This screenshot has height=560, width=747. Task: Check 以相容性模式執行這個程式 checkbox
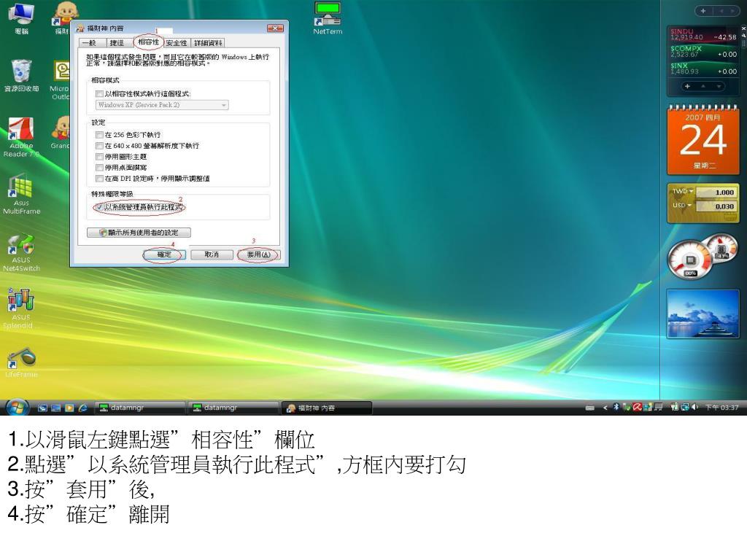point(99,94)
